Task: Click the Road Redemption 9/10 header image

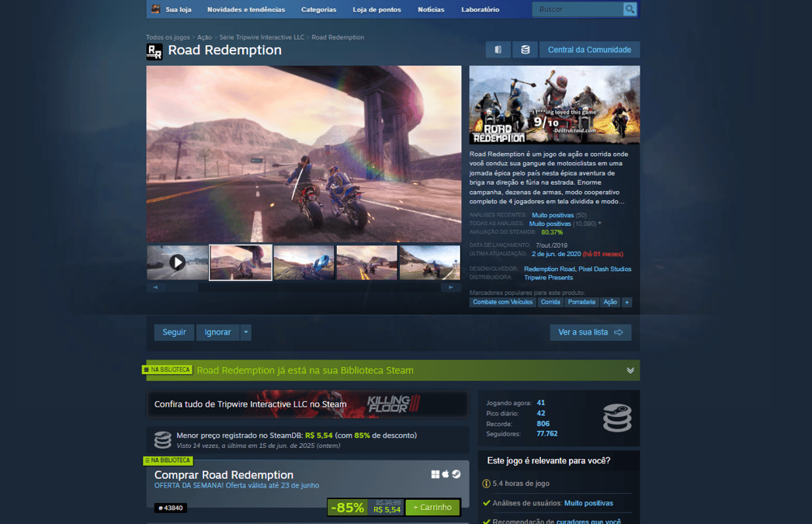Action: (x=554, y=105)
